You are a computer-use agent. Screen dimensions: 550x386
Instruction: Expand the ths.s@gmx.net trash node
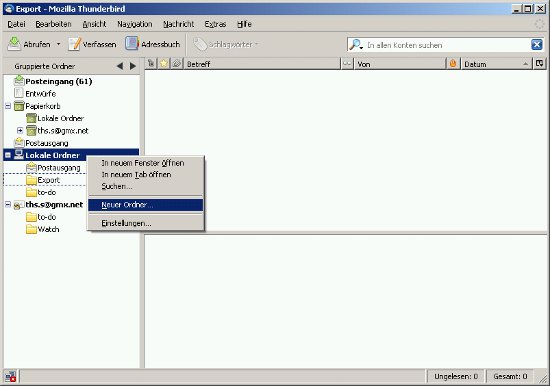20,131
